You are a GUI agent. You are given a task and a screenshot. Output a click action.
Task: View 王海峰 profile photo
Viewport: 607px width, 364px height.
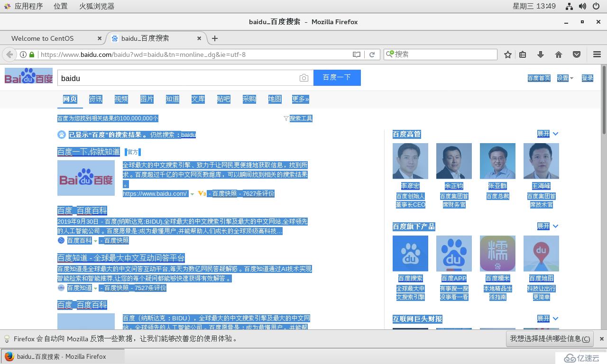point(541,161)
